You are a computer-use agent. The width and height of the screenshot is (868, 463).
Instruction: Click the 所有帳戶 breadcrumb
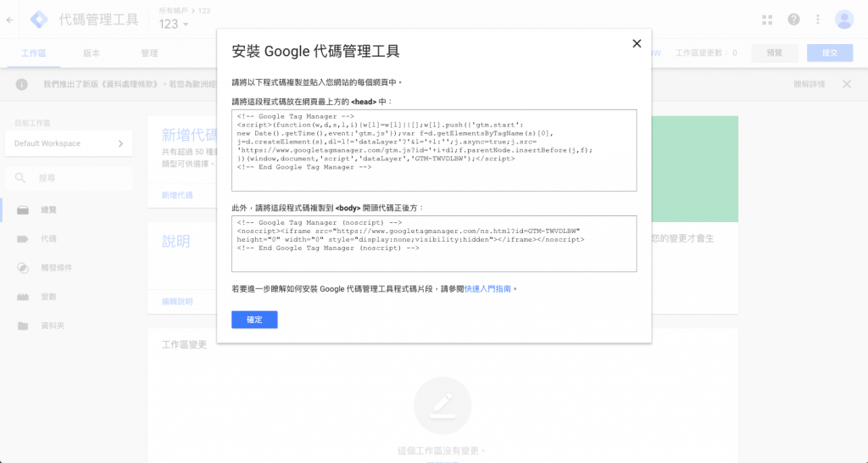click(x=173, y=10)
